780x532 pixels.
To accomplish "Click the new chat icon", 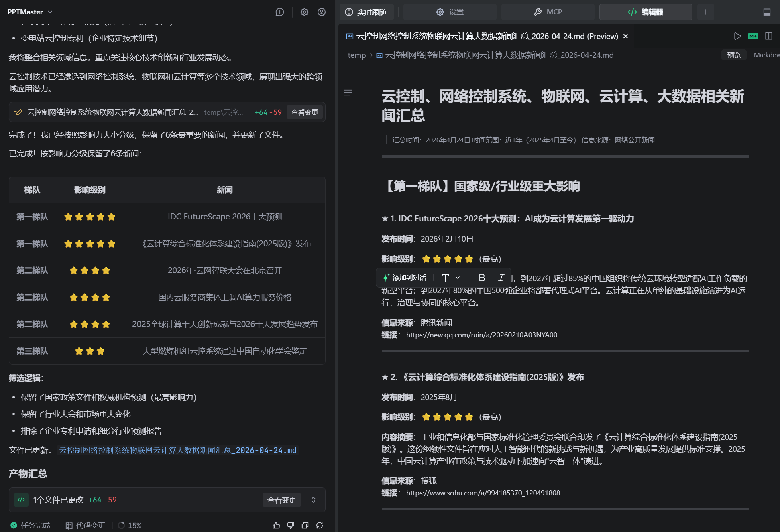I will pos(280,12).
